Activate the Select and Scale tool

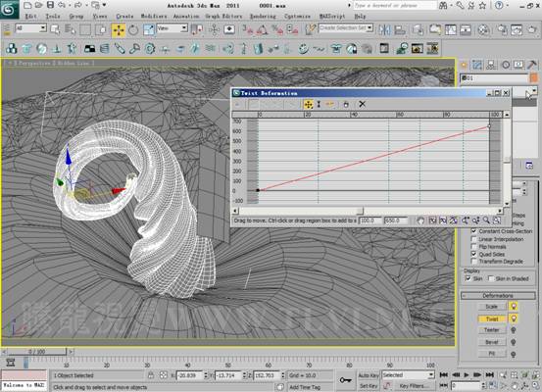coord(148,30)
